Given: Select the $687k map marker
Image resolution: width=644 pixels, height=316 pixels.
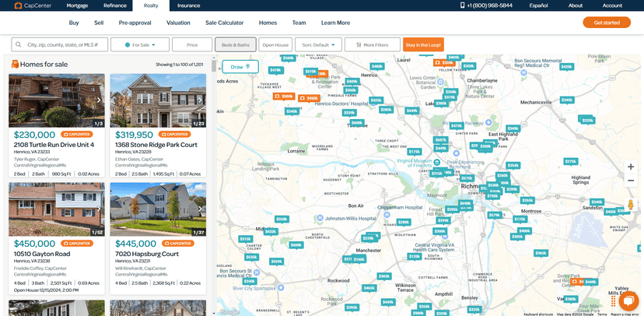Looking at the screenshot, I should [441, 140].
